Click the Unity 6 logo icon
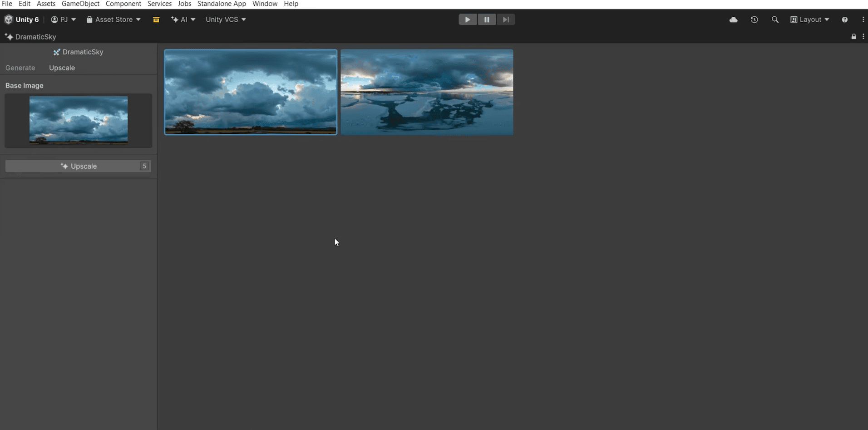 [9, 20]
